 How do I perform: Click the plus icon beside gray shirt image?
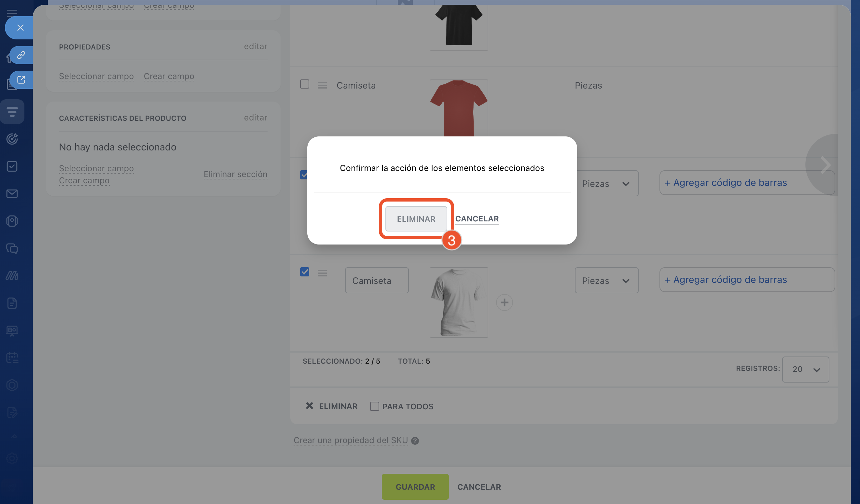point(504,302)
